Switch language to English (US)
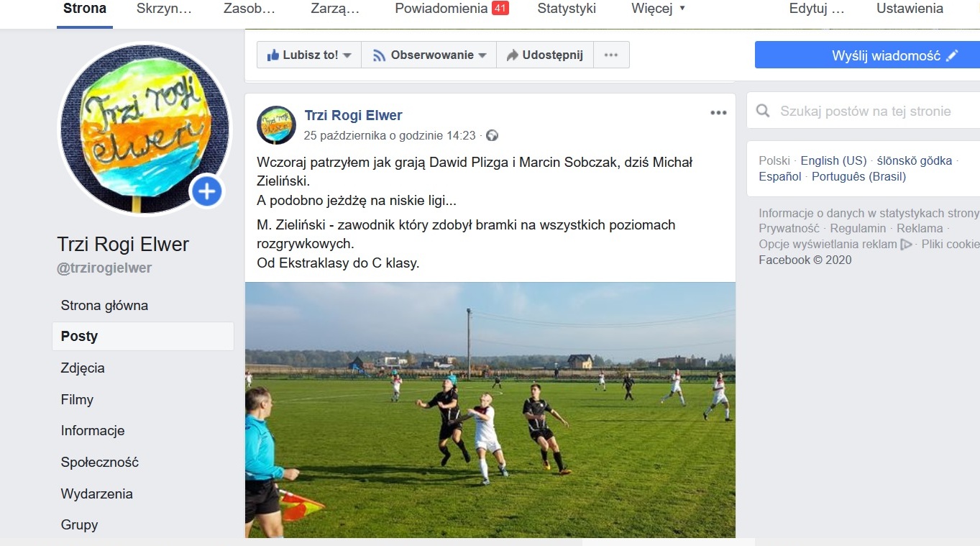The image size is (980, 546). point(833,160)
